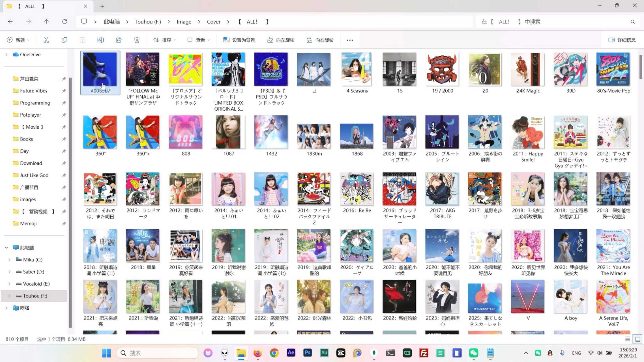644x362 pixels.
Task: Open the 查看 view dropdown
Action: click(x=199, y=40)
